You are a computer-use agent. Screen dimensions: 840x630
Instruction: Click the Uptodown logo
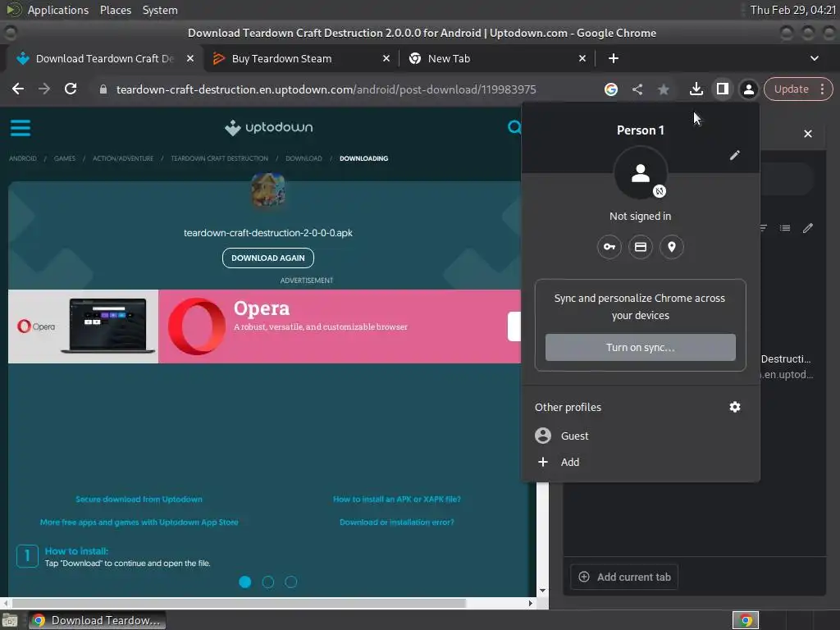(268, 127)
